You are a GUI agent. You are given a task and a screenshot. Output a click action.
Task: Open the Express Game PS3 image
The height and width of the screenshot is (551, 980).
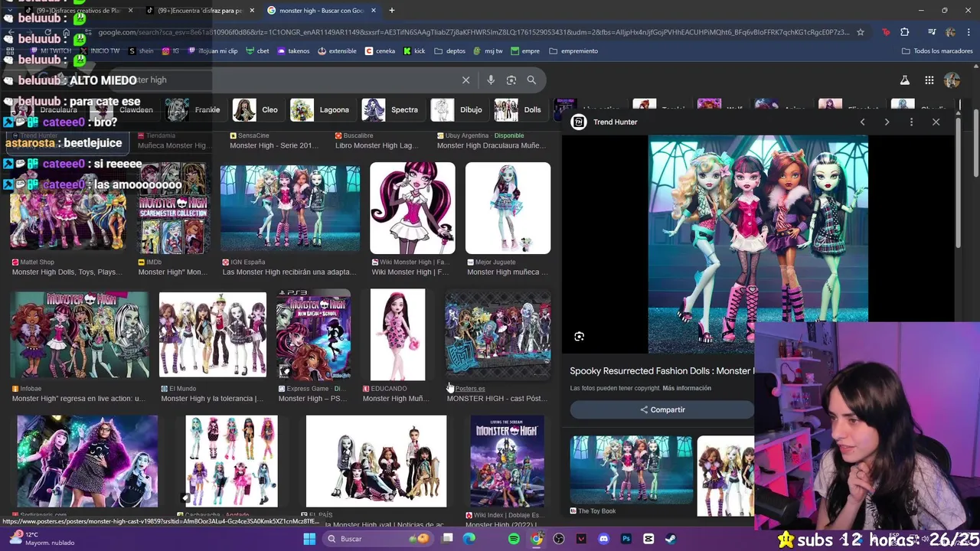[314, 334]
